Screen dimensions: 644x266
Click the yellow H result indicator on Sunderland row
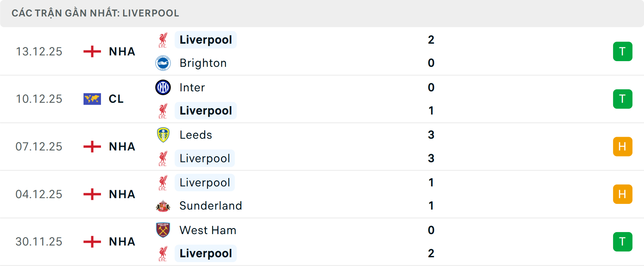click(x=623, y=194)
